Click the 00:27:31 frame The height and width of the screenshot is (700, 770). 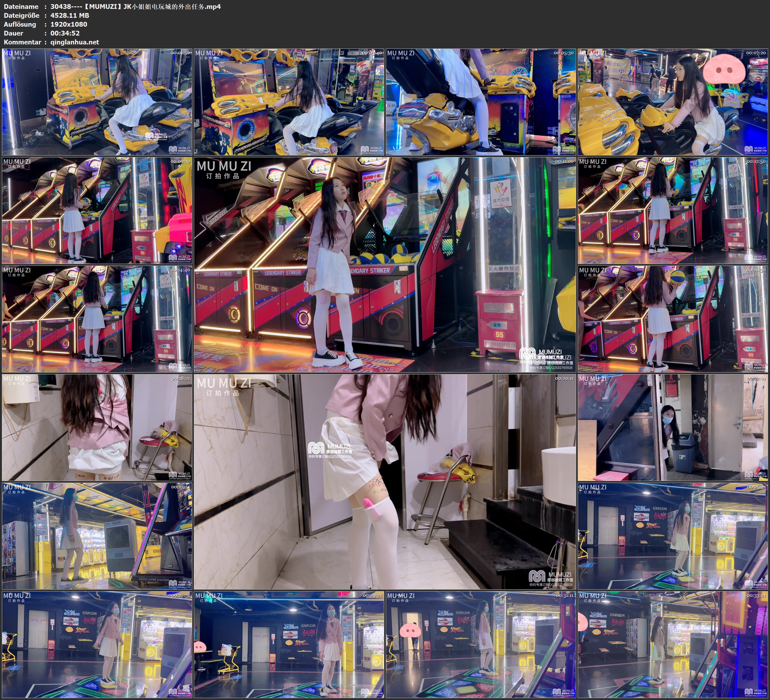[97, 644]
